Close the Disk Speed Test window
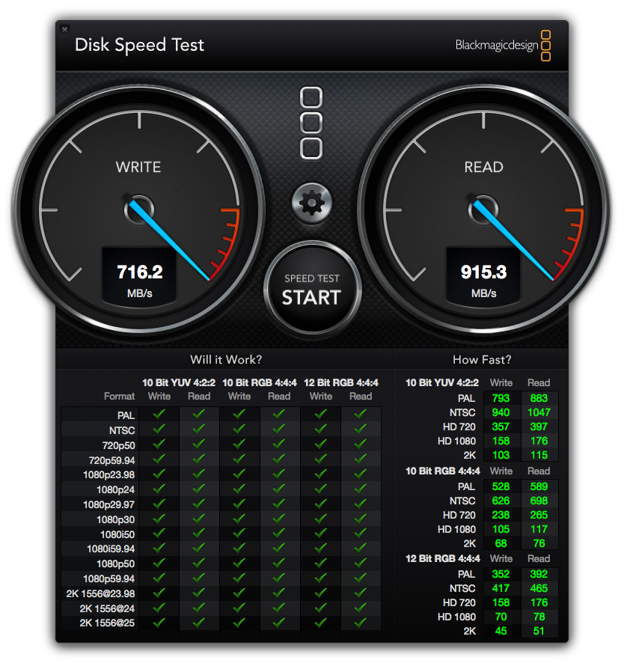This screenshot has height=672, width=624. click(x=64, y=30)
